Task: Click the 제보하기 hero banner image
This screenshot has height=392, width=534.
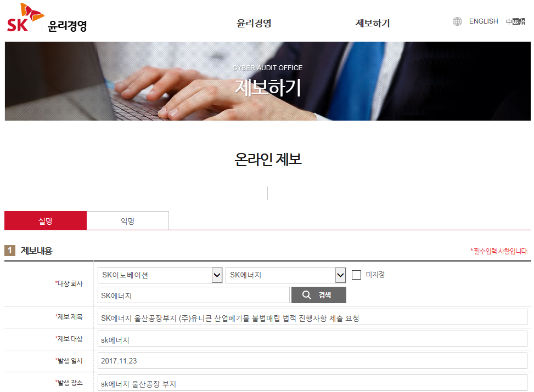Action: (268, 81)
